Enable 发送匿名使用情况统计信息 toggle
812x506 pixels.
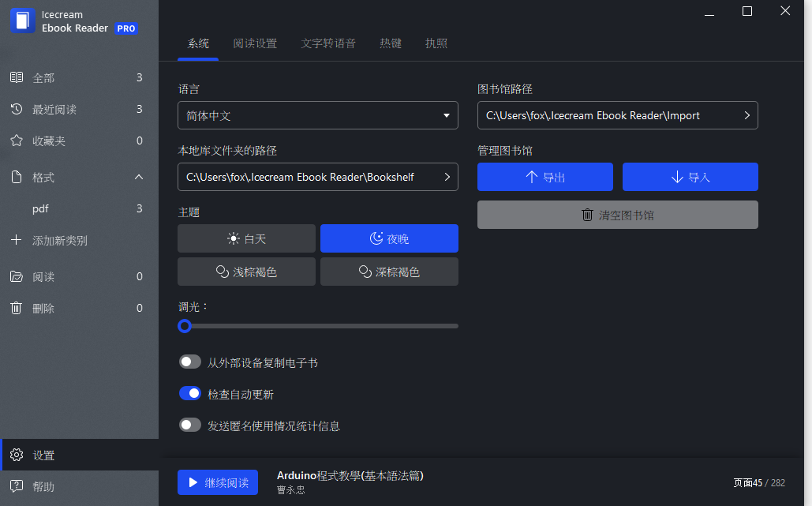190,425
